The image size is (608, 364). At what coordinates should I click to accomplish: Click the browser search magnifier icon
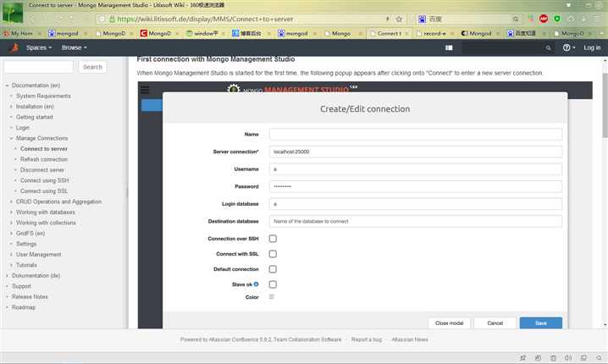coord(516,19)
